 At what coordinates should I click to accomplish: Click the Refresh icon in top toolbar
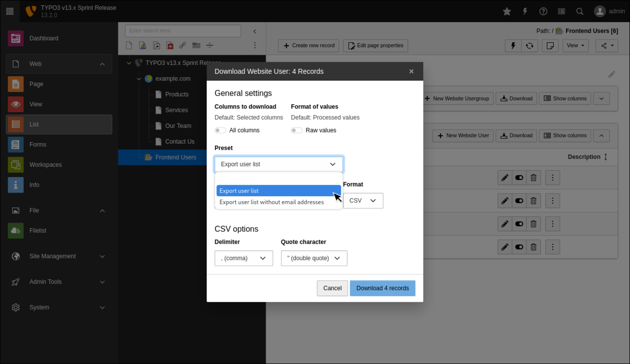[x=529, y=46]
